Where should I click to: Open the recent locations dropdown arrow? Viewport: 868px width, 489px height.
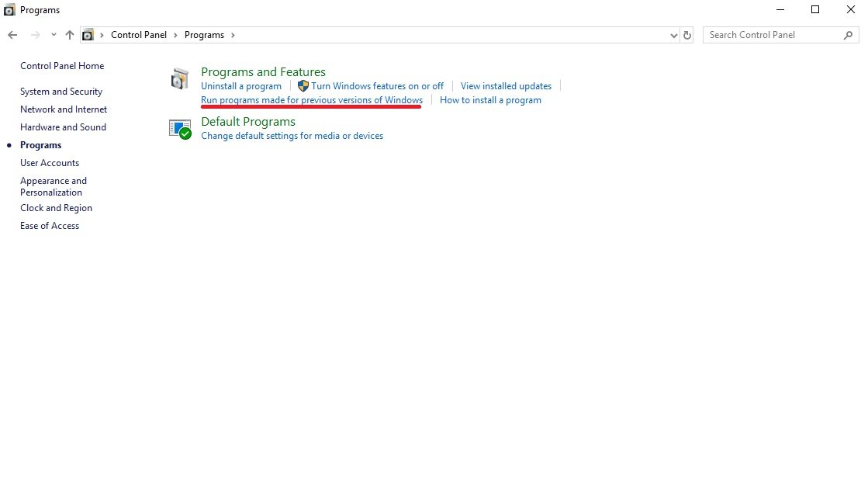[54, 35]
